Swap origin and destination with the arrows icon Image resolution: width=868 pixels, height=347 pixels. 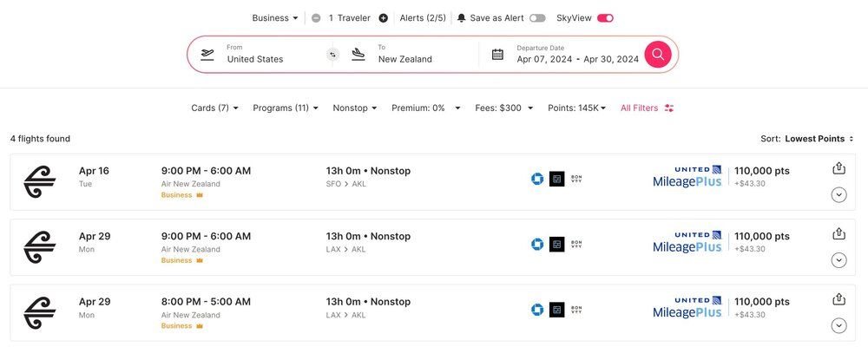click(332, 55)
